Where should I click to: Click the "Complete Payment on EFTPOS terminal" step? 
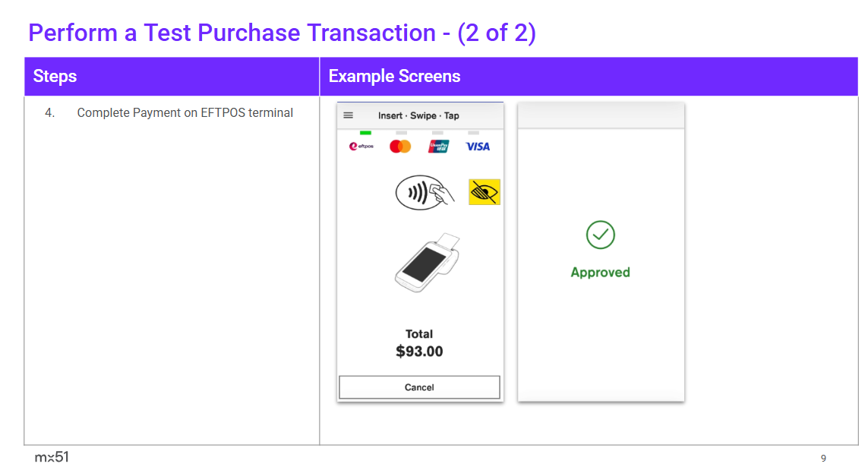[x=185, y=113]
